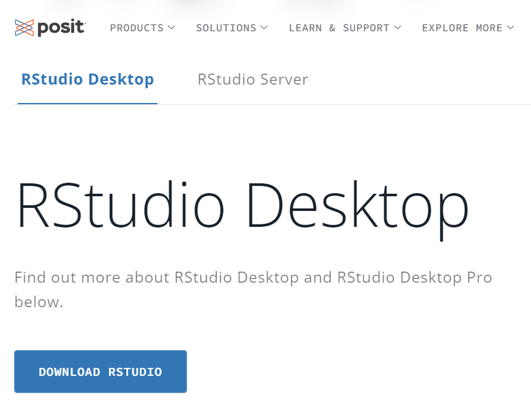Select the RStudio Desktop tab
This screenshot has height=420, width=531.
(x=86, y=79)
